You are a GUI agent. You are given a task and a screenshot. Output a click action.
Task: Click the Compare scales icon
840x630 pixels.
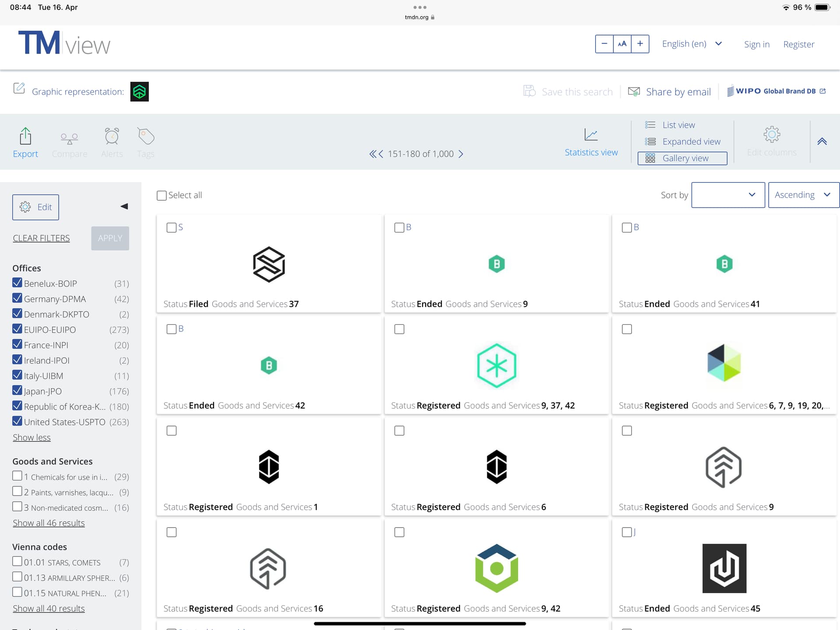tap(69, 138)
